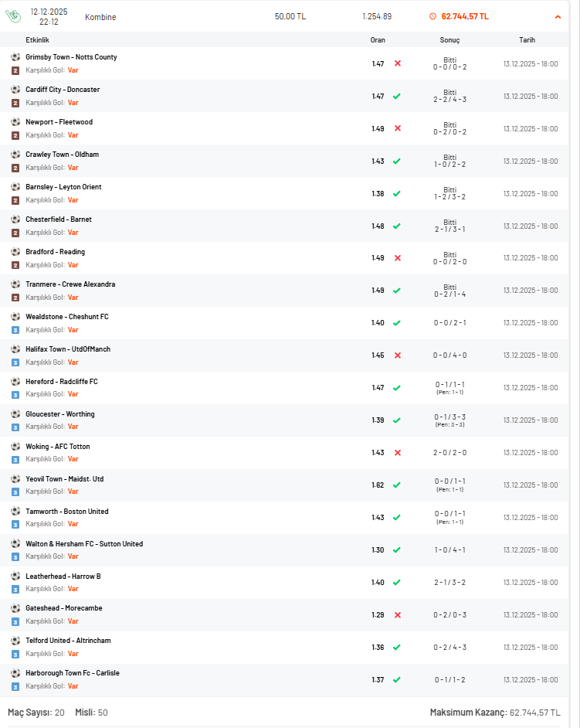
Task: Click the bet slip ticket icon
Action: (x=13, y=15)
